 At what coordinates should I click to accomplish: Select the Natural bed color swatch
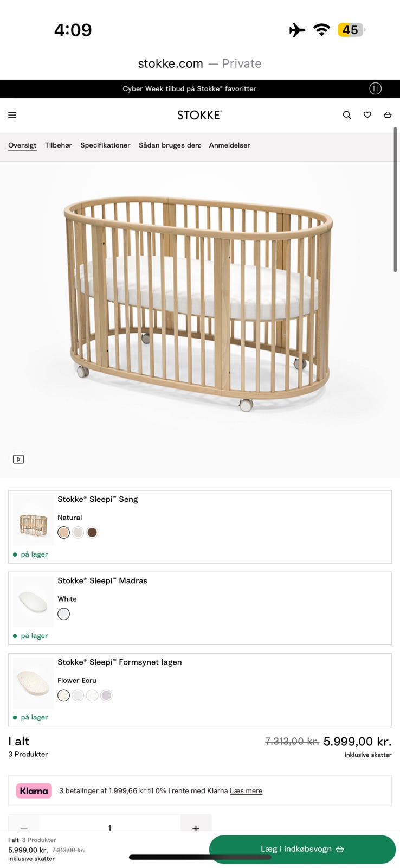coord(64,533)
